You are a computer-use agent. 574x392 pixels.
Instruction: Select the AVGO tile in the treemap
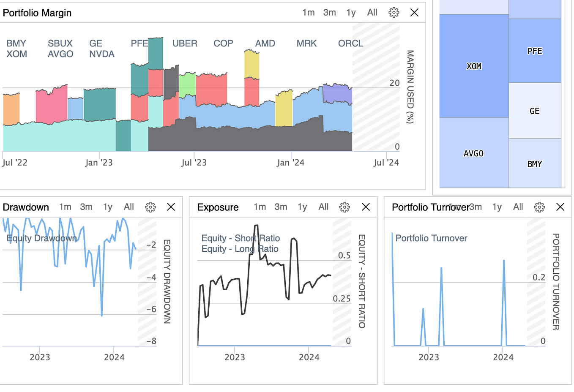473,153
